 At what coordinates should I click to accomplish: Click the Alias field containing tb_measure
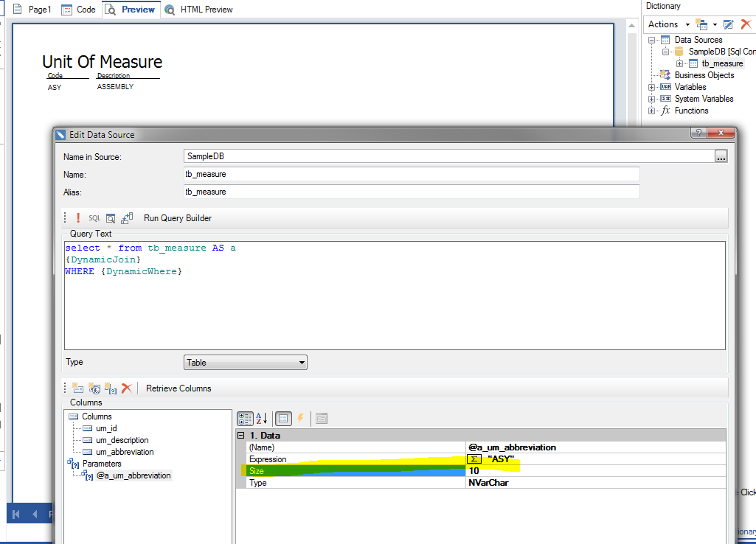tap(412, 192)
